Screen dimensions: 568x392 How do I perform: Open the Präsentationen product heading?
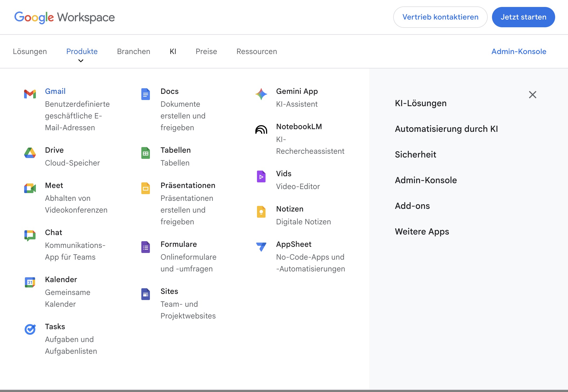tap(188, 185)
